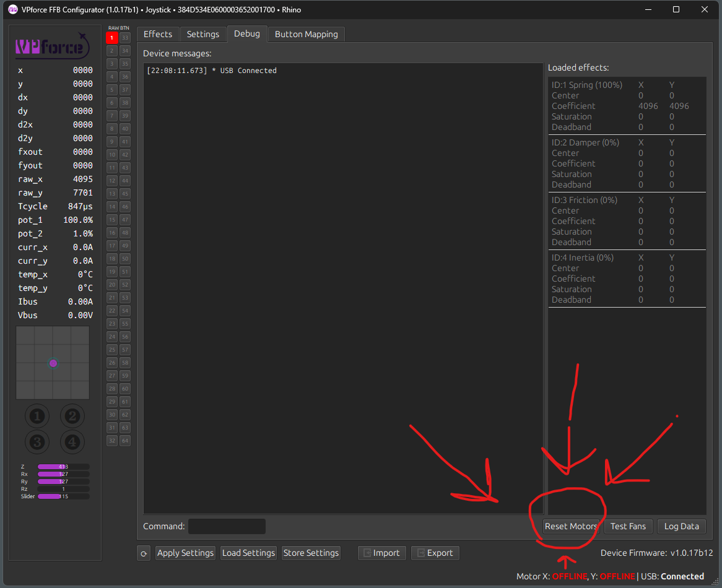722x588 pixels.
Task: Minimize the VPforce Configurator window
Action: click(x=648, y=9)
